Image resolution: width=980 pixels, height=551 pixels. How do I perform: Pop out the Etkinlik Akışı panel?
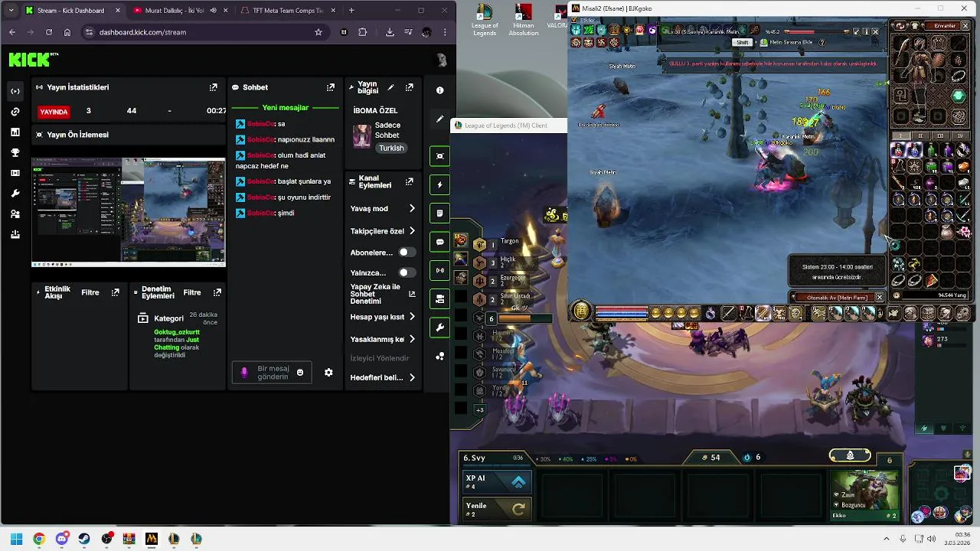(116, 292)
